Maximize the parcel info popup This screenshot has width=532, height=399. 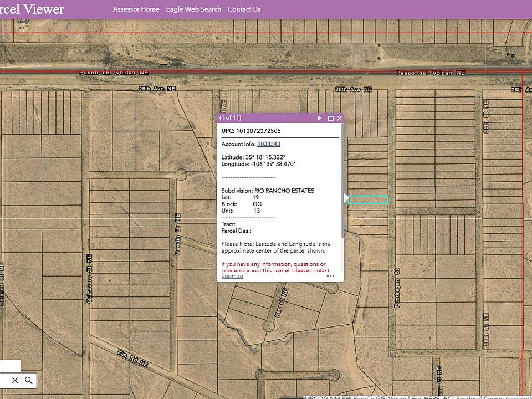[x=330, y=118]
